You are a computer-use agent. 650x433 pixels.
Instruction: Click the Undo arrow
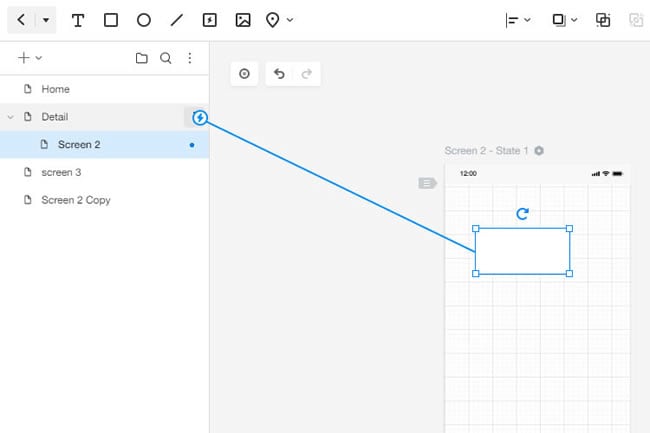pyautogui.click(x=279, y=74)
